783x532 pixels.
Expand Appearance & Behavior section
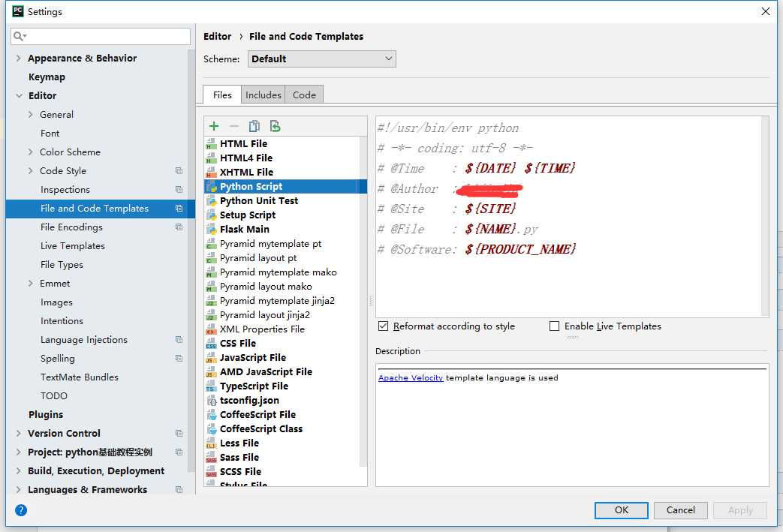pyautogui.click(x=19, y=59)
